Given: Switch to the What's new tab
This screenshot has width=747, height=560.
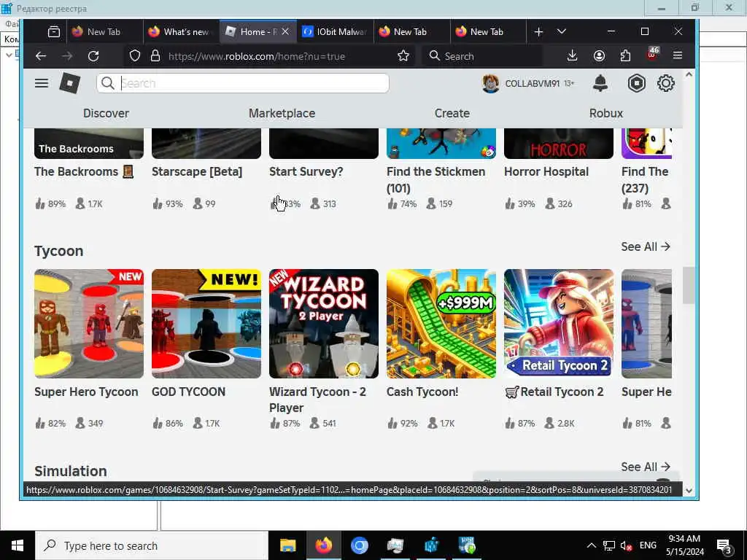Looking at the screenshot, I should coord(181,32).
